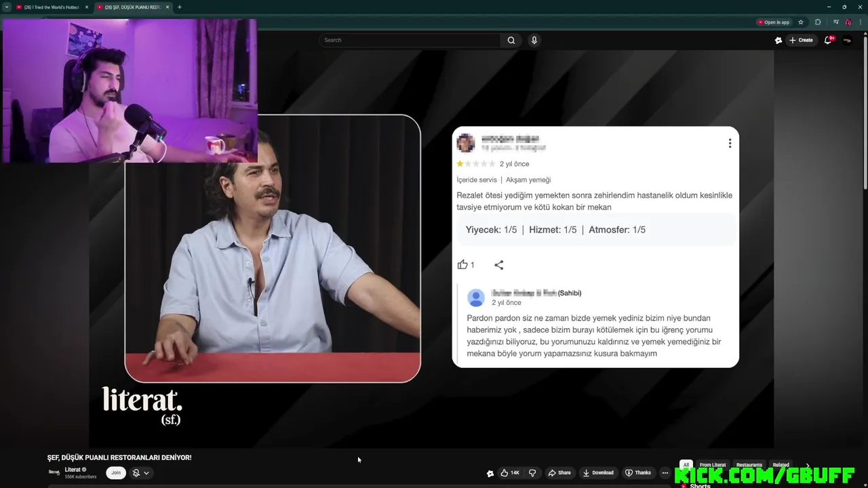
Task: Open the Chrome three-dot menu
Action: [x=861, y=22]
